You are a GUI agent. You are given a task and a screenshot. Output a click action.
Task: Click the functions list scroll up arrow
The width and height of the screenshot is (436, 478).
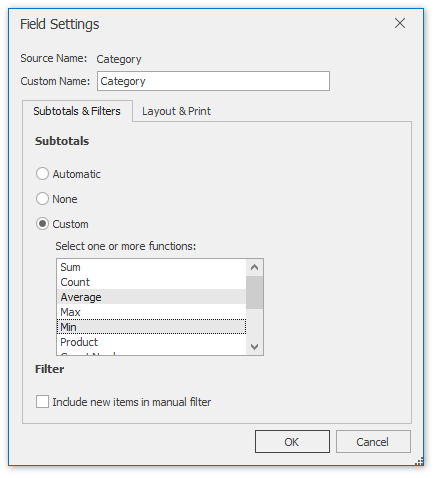[255, 267]
